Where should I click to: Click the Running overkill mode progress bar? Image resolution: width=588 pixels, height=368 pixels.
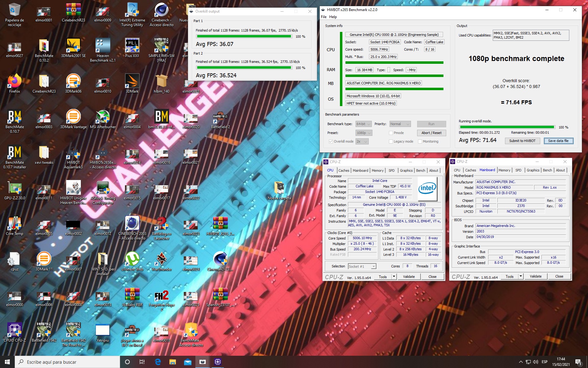tap(507, 127)
